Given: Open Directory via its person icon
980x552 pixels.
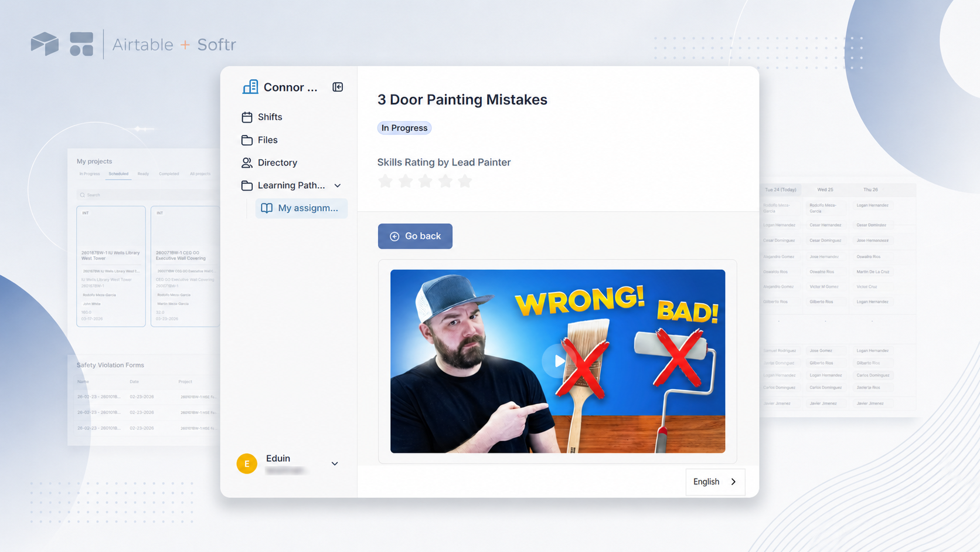Looking at the screenshot, I should pyautogui.click(x=247, y=162).
